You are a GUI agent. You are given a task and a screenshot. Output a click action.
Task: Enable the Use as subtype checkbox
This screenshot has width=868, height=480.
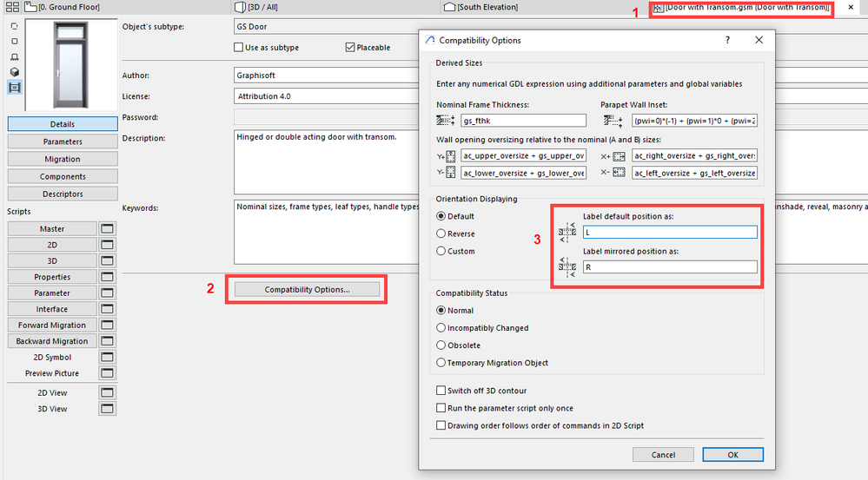[239, 48]
